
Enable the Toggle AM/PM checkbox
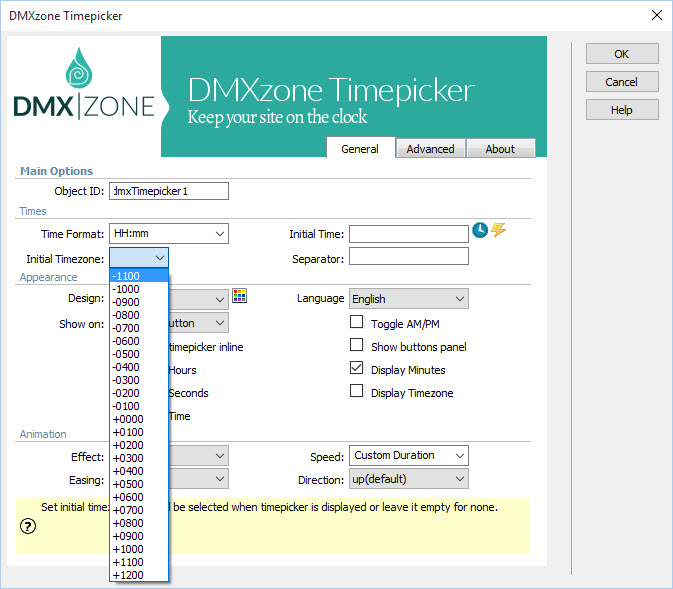pos(356,322)
